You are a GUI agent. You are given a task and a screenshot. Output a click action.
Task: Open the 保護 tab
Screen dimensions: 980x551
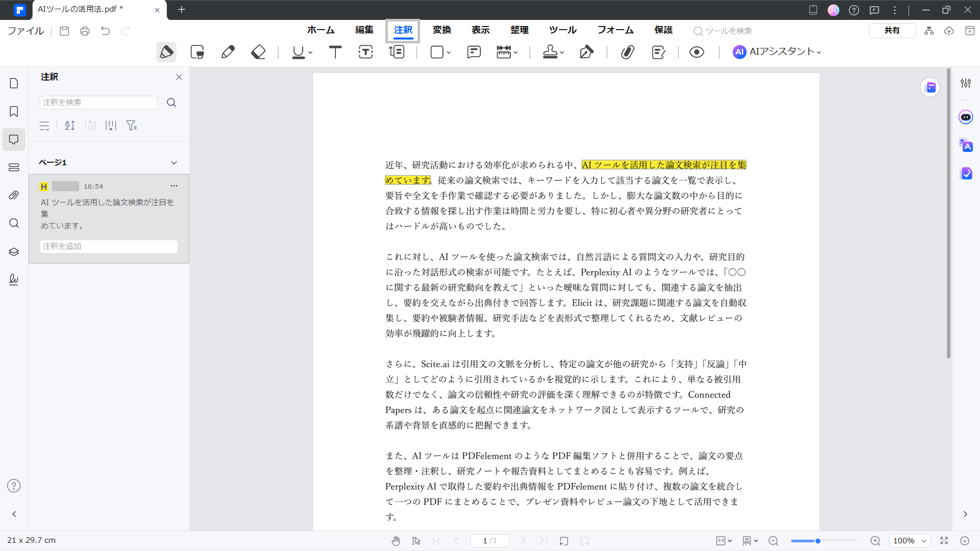click(x=664, y=30)
